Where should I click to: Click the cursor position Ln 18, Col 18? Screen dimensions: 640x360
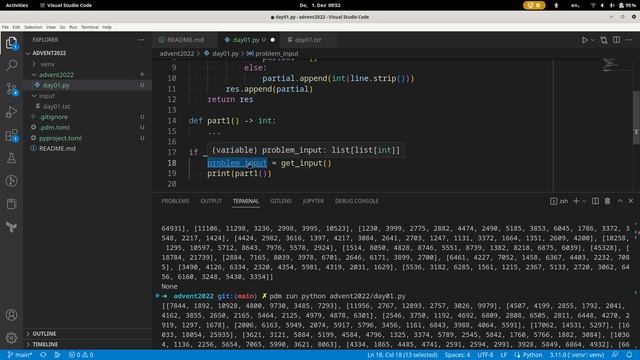pos(402,355)
